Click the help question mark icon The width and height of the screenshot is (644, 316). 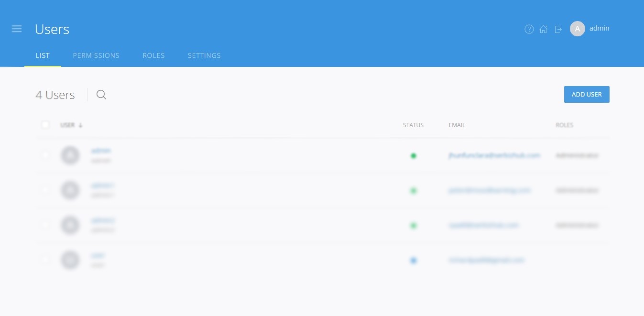point(529,29)
